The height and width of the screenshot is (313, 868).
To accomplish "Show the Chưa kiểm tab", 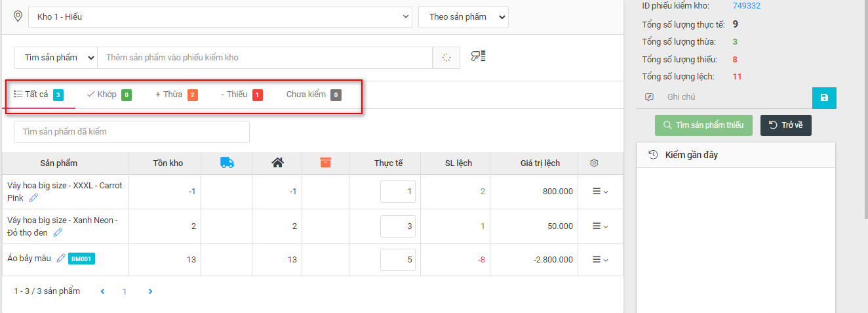I will (313, 94).
